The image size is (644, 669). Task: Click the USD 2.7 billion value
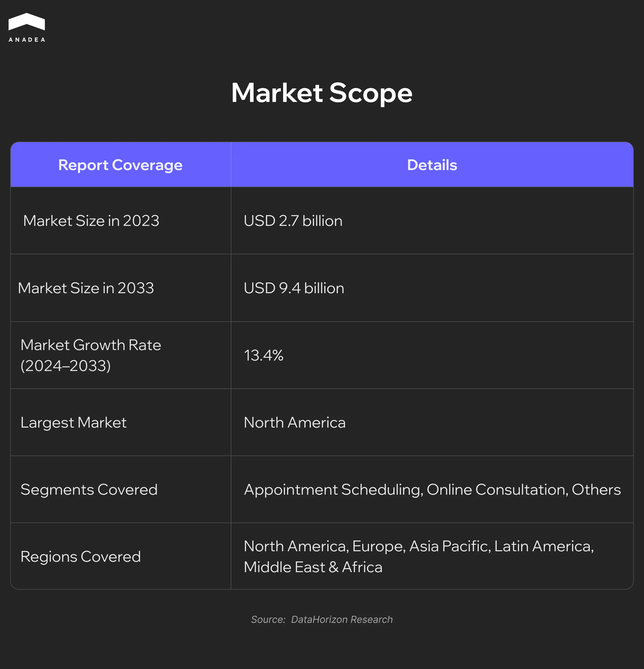(293, 221)
